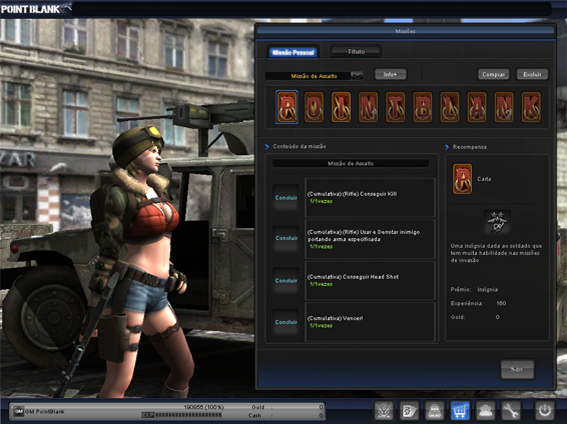
Task: Click the 'Missão de Assalto' header in mission content
Action: pos(351,163)
